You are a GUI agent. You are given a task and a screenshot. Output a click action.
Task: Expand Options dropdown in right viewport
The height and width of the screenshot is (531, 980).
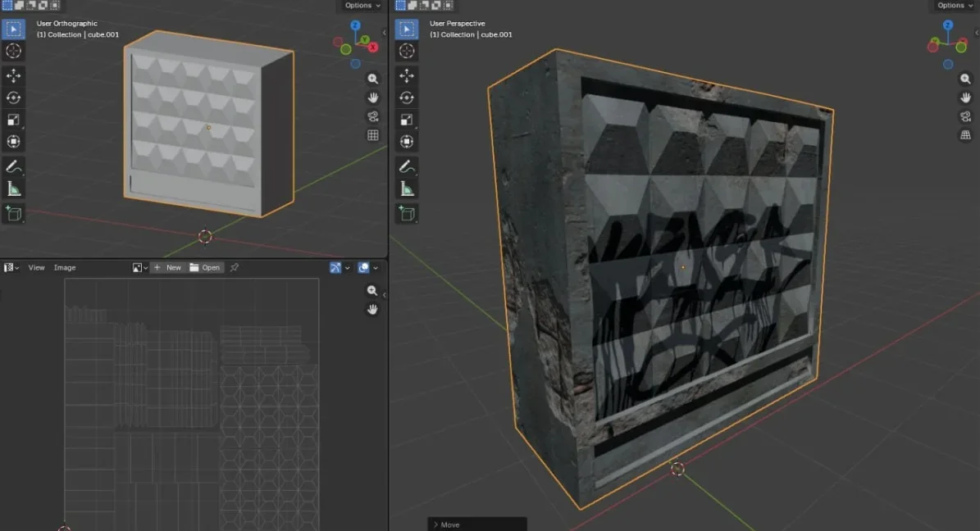955,6
